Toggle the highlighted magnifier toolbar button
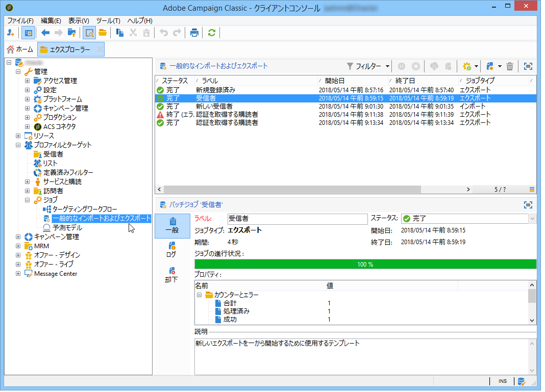 tap(89, 33)
